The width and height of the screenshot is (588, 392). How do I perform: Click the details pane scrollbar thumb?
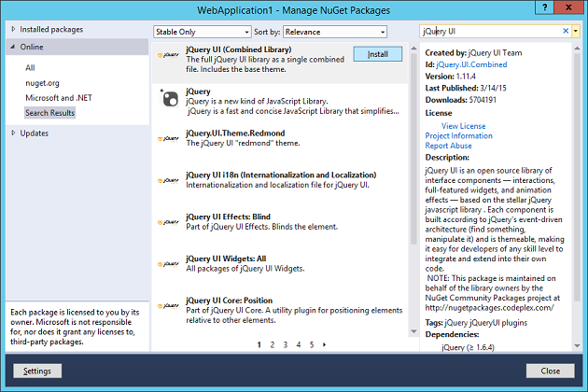tap(577, 177)
